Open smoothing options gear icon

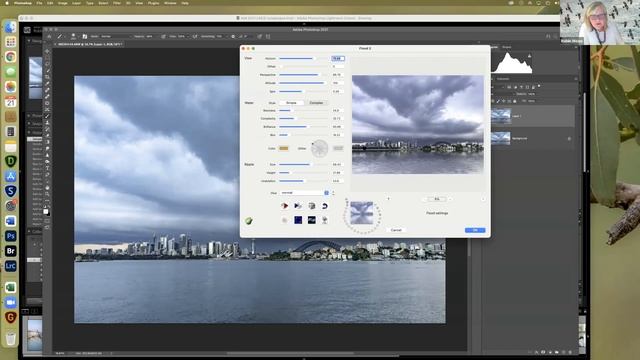tap(233, 36)
